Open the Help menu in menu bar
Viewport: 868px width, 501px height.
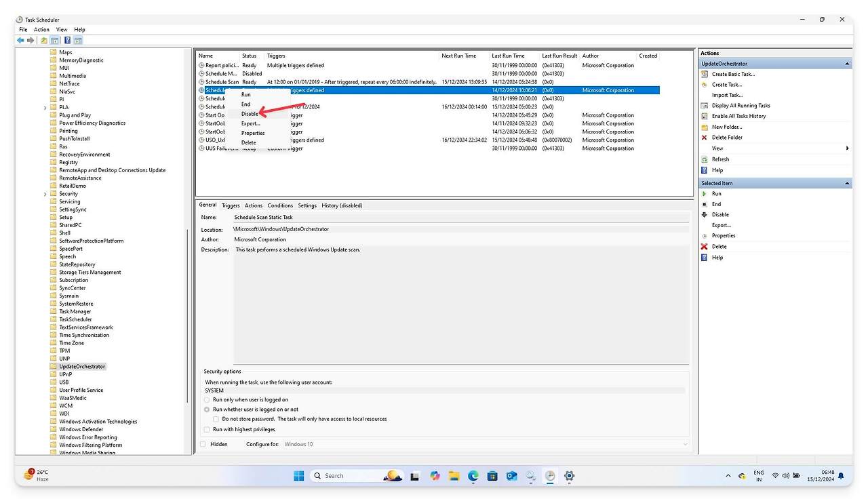tap(79, 30)
